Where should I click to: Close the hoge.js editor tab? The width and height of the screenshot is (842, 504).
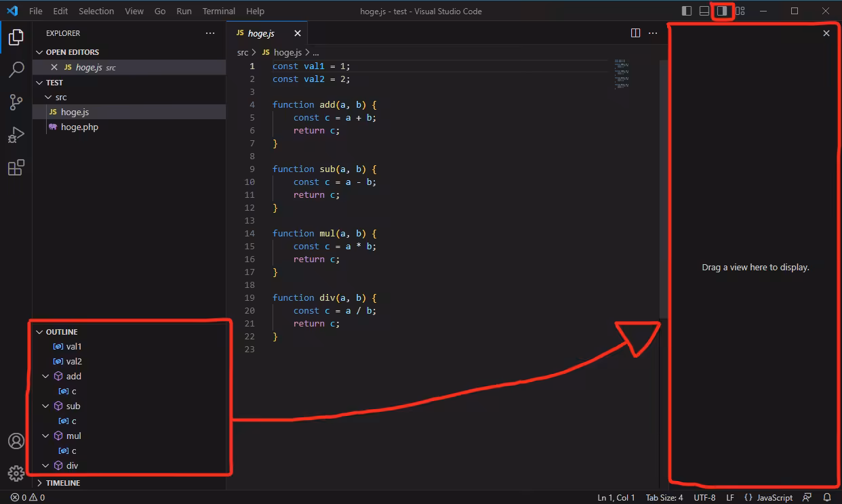297,33
